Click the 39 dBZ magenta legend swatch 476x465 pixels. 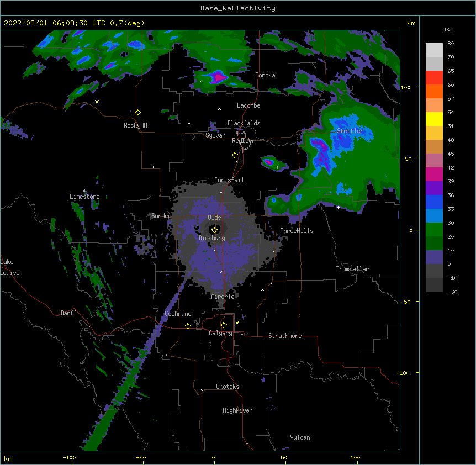tap(434, 174)
